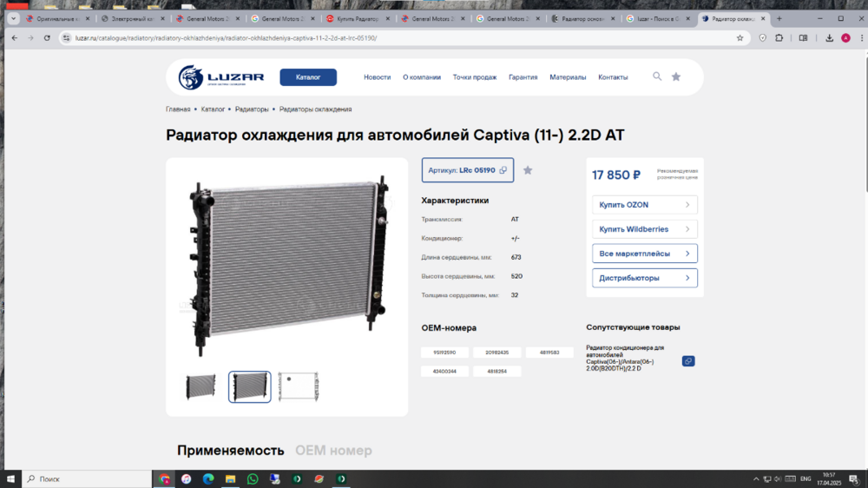Close the active Радиатор охлаждения tab
This screenshot has width=868, height=488.
click(763, 18)
